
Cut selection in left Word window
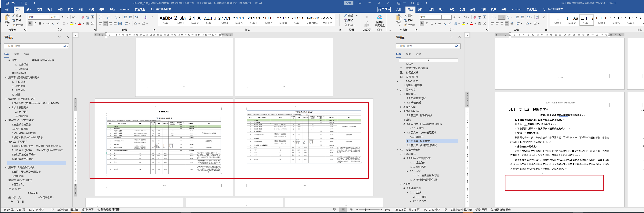pyautogui.click(x=17, y=16)
